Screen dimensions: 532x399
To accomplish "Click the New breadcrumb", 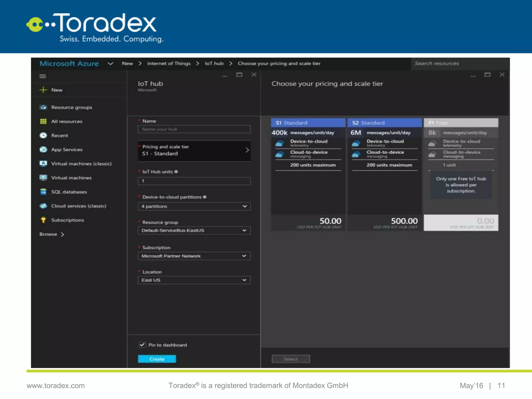I will tap(127, 63).
